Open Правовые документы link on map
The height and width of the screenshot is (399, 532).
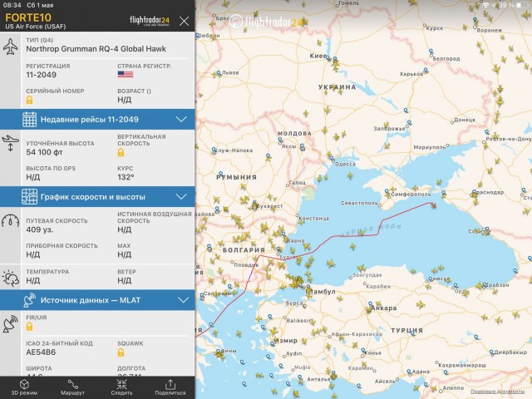[497, 392]
